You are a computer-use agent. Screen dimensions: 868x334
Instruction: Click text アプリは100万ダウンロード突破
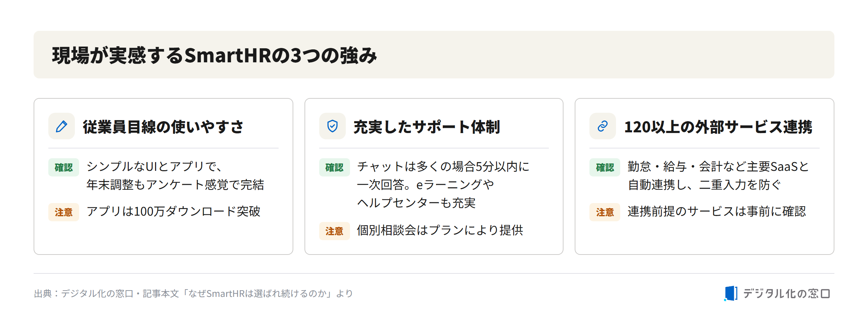coord(174,211)
